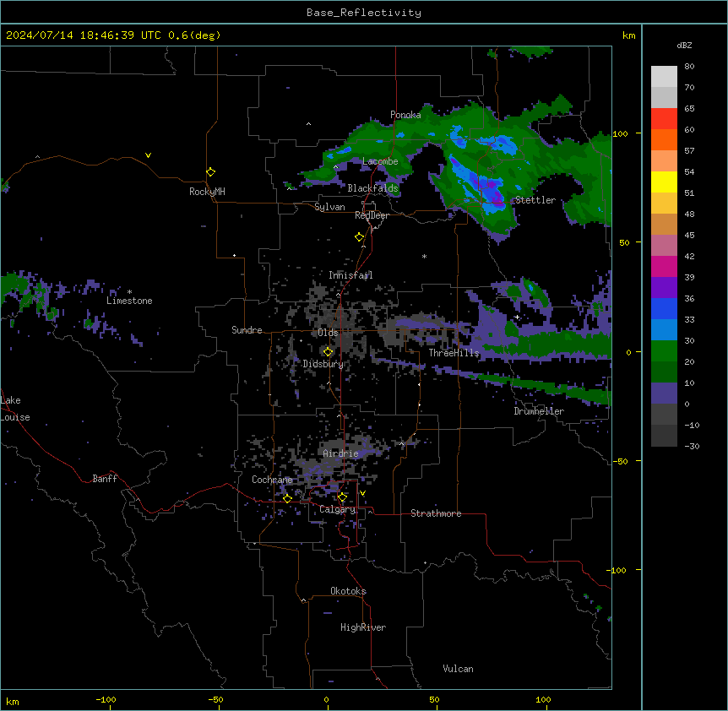Click the Didsbury label
The height and width of the screenshot is (711, 728).
click(323, 364)
